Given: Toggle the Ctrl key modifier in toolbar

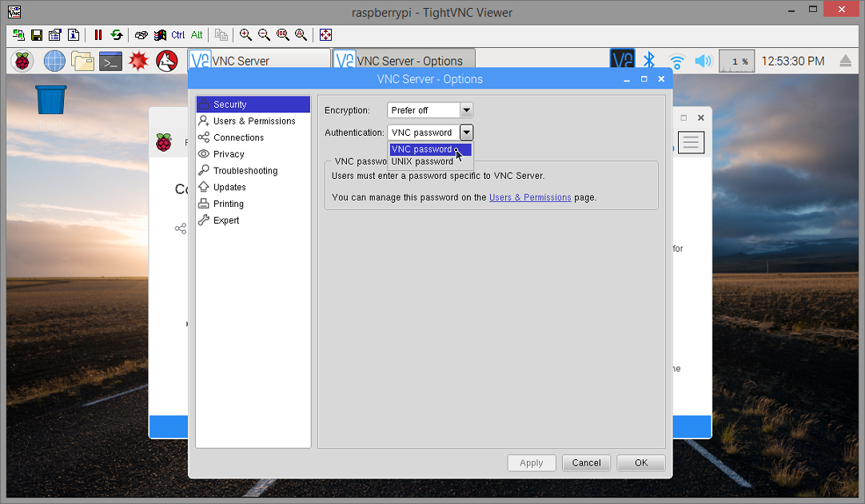Looking at the screenshot, I should 178,34.
